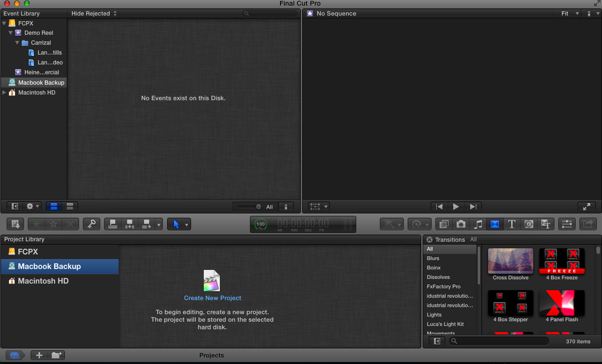Reject selection with the red X button

pyautogui.click(x=70, y=224)
